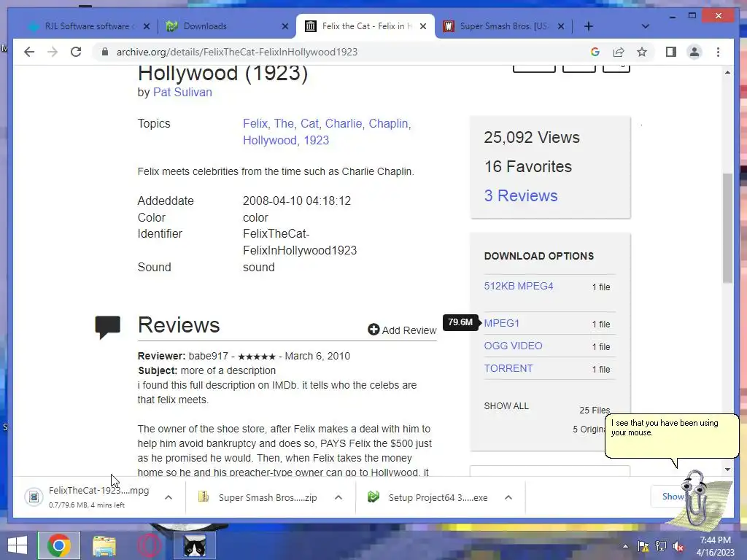Go back to the previous page
The image size is (747, 560).
29,52
